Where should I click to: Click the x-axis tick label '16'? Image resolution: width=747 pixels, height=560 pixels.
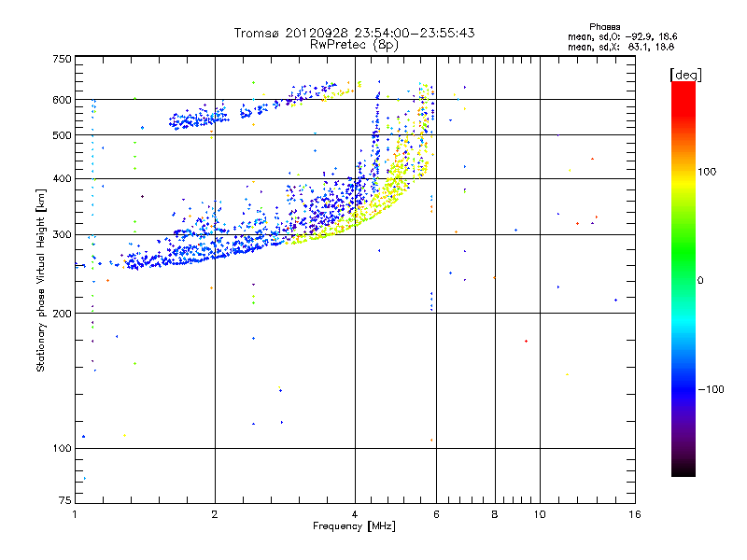[635, 514]
